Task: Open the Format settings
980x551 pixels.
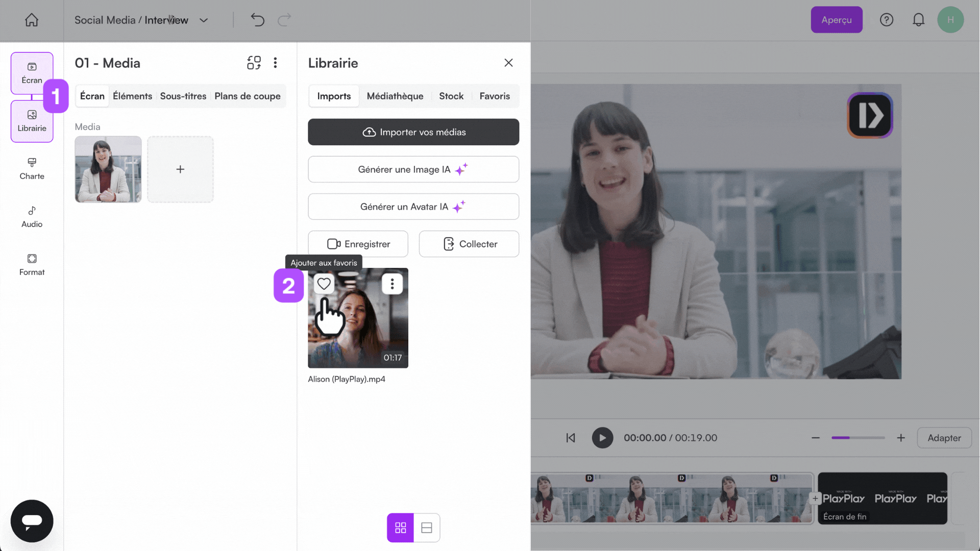Action: (x=31, y=264)
